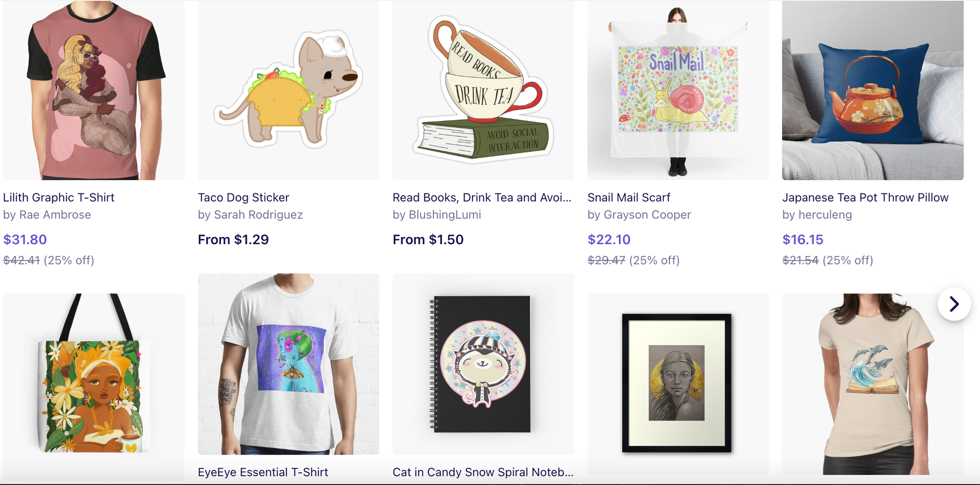Open the Snail Mail Scarf image
This screenshot has height=485, width=980.
pyautogui.click(x=678, y=90)
